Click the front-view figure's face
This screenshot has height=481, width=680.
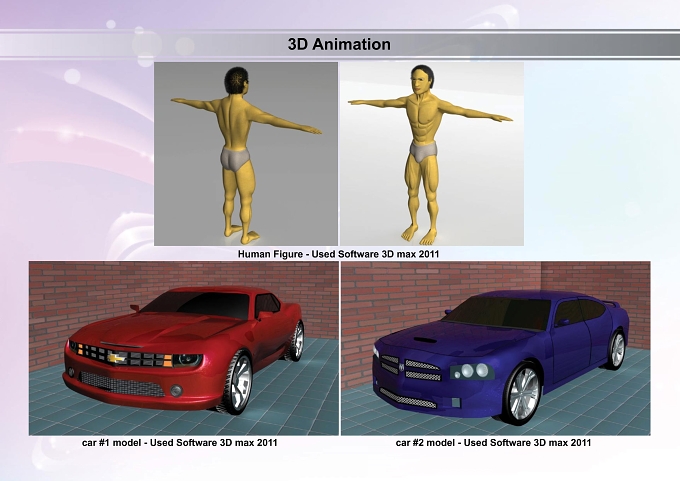(417, 83)
